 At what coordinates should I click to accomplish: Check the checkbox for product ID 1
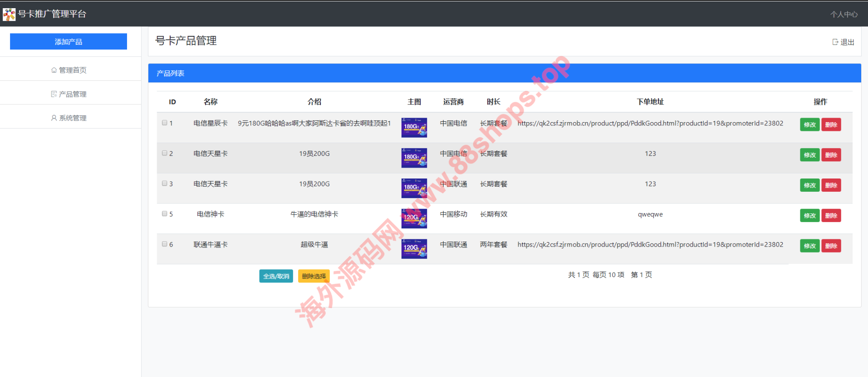click(x=165, y=123)
